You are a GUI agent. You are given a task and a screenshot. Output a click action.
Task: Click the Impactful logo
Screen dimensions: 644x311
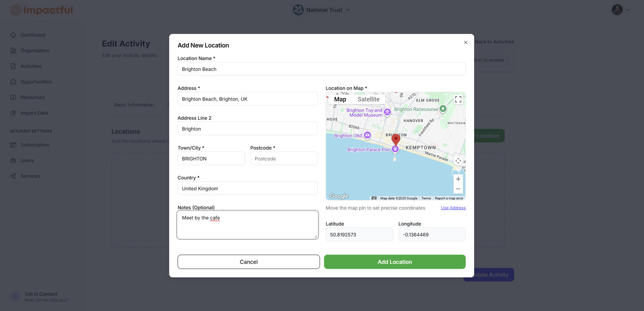(x=41, y=10)
